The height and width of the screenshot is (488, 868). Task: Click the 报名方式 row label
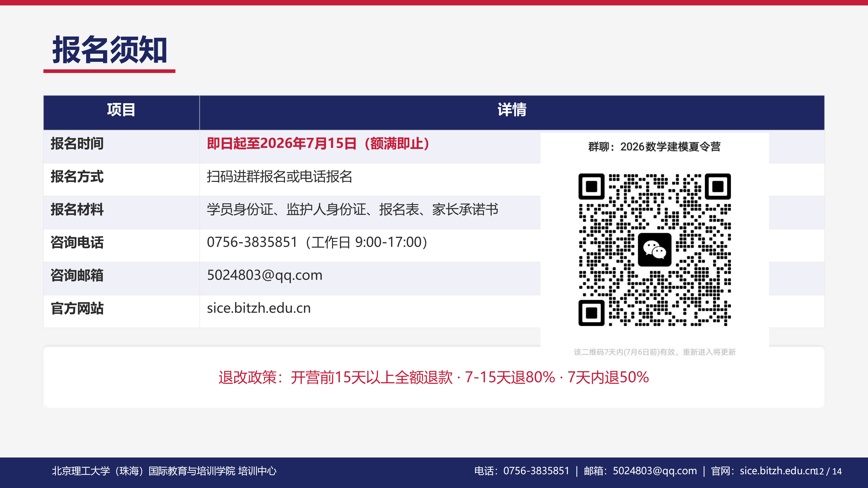tap(77, 176)
